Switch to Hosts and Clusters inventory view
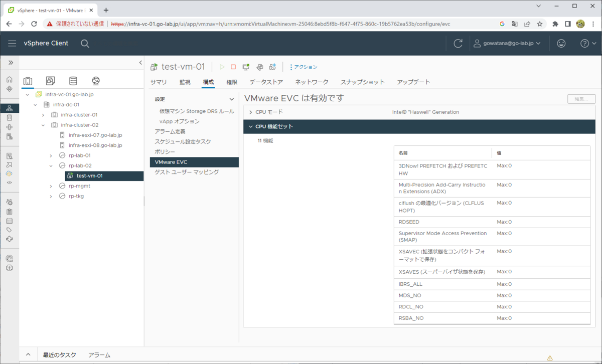Screen dimensions: 602x364 coord(28,81)
